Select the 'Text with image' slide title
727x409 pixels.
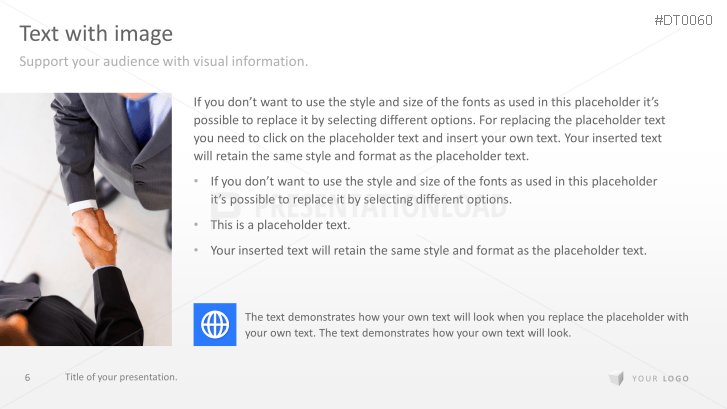click(96, 34)
